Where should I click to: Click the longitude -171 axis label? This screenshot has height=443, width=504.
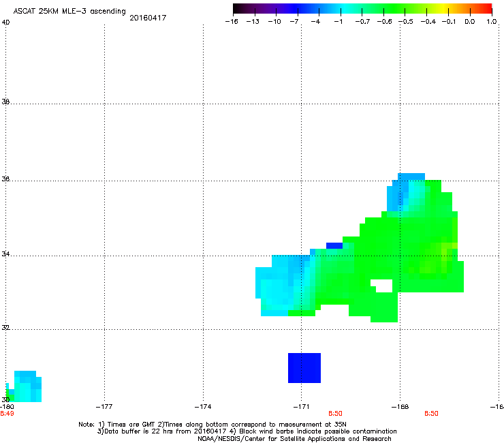tap(301, 407)
